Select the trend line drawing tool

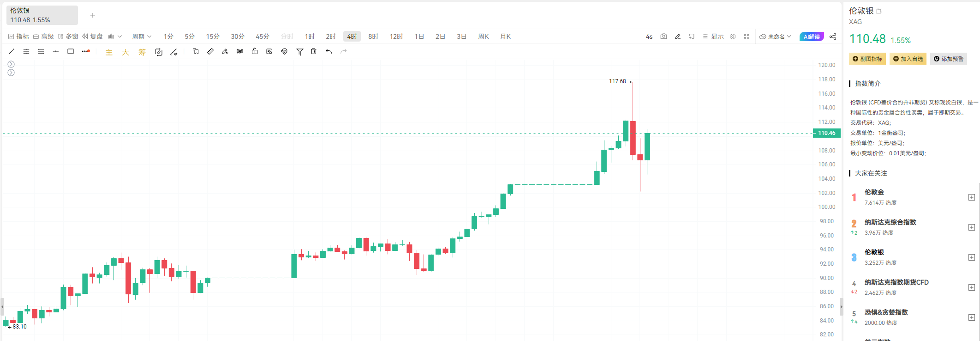pyautogui.click(x=12, y=51)
